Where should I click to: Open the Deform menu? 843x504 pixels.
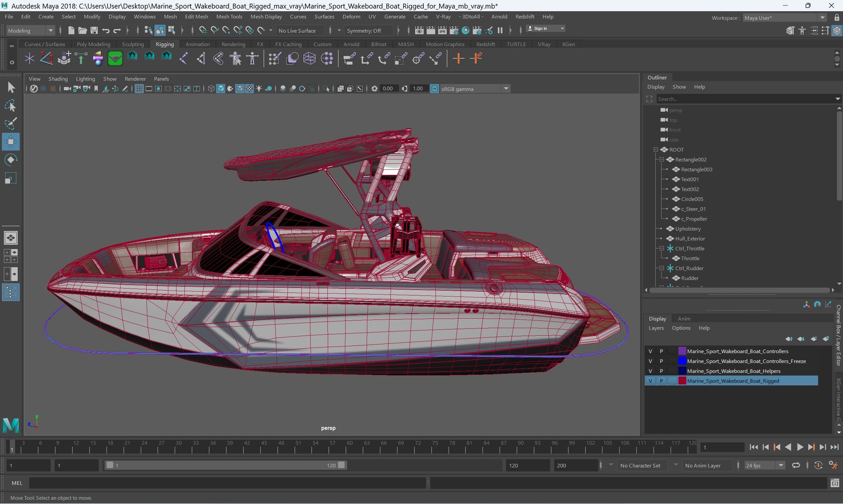click(x=351, y=16)
